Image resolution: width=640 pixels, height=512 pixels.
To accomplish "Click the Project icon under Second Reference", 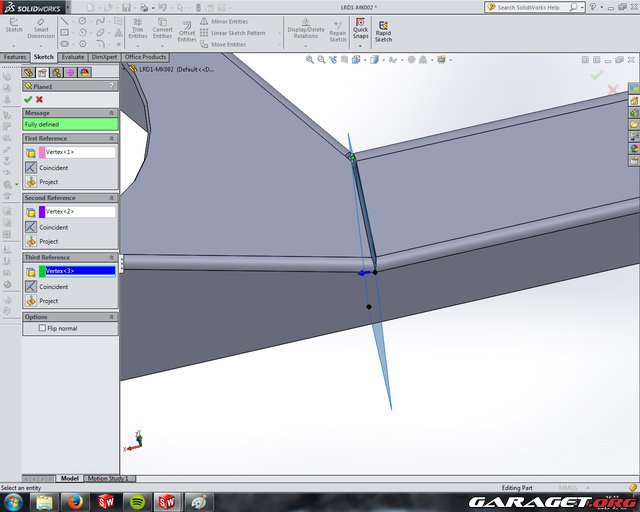I will pyautogui.click(x=31, y=241).
